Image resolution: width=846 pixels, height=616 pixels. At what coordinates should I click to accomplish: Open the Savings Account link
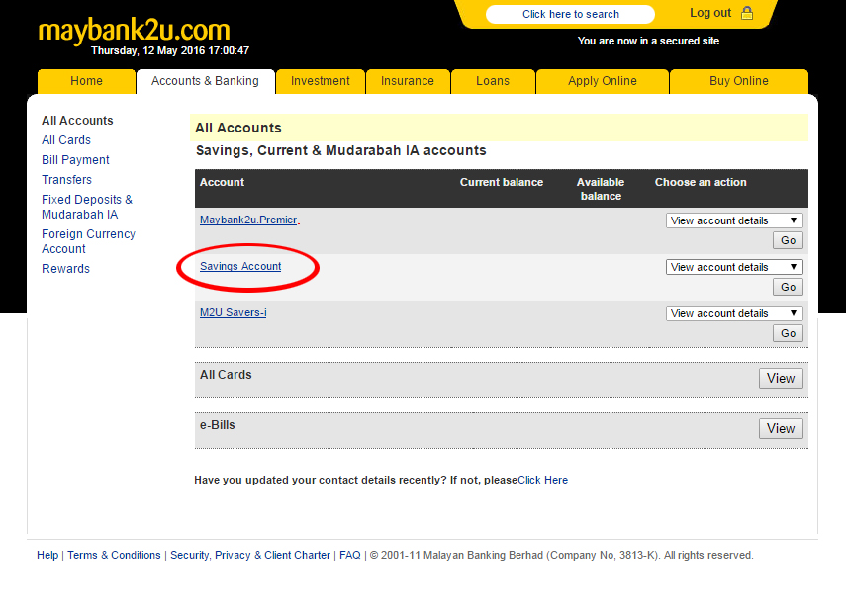(x=240, y=267)
